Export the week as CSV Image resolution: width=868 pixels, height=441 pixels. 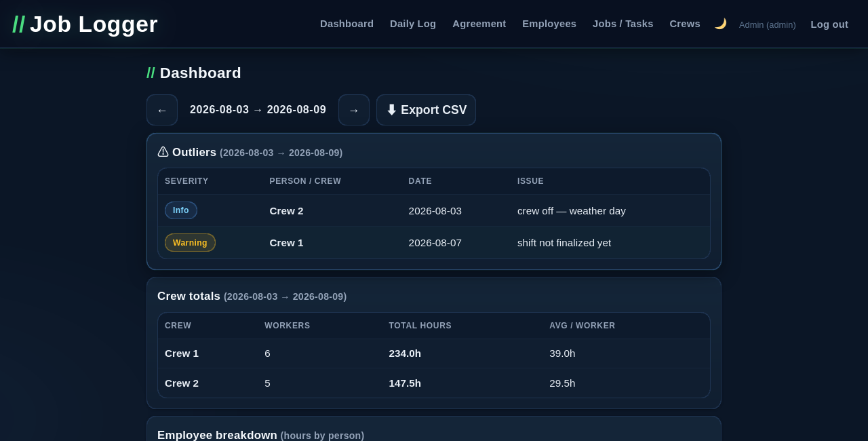426,110
